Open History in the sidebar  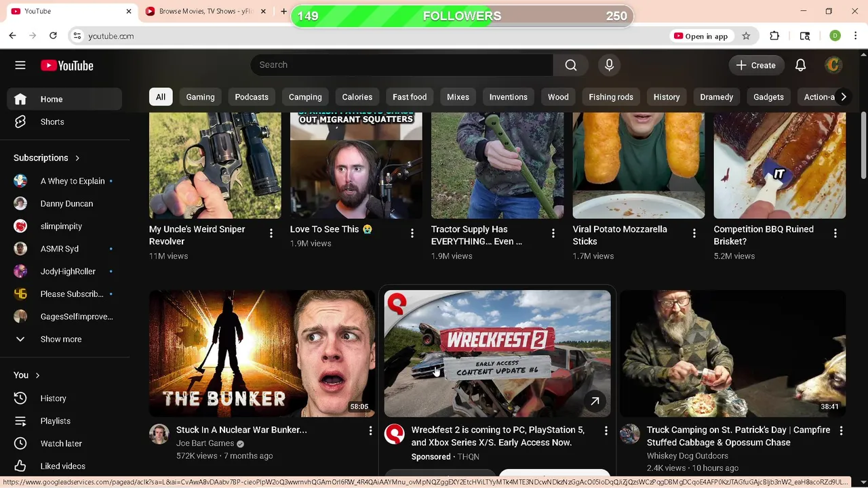[65, 399]
